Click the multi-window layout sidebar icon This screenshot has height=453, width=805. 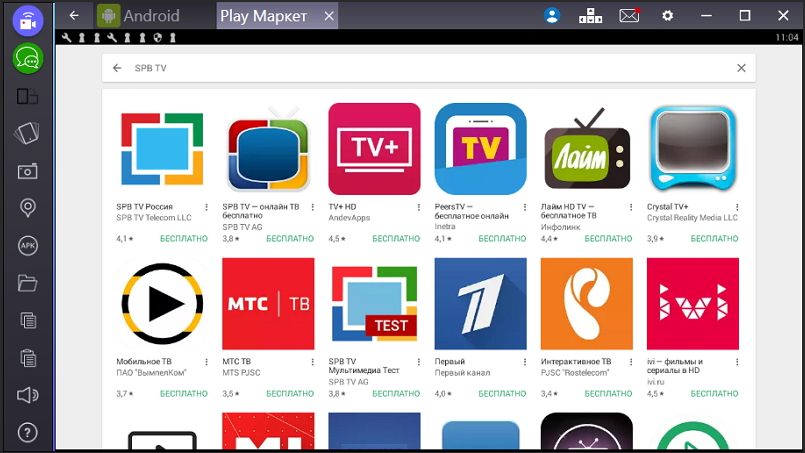28,96
